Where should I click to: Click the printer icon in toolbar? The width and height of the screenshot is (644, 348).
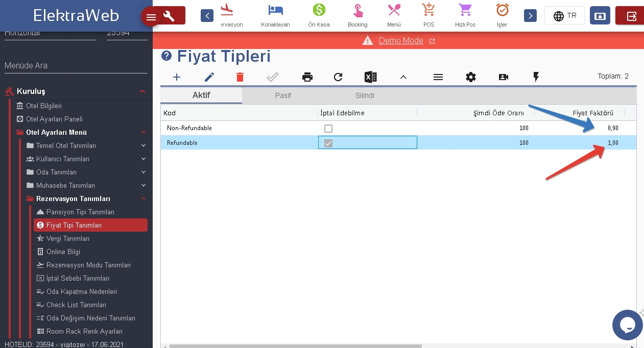(x=307, y=77)
